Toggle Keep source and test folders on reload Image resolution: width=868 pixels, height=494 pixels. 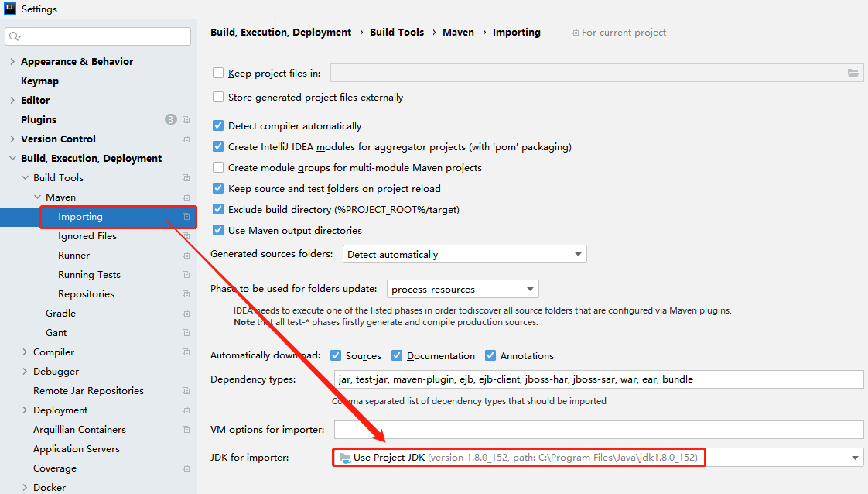point(218,188)
